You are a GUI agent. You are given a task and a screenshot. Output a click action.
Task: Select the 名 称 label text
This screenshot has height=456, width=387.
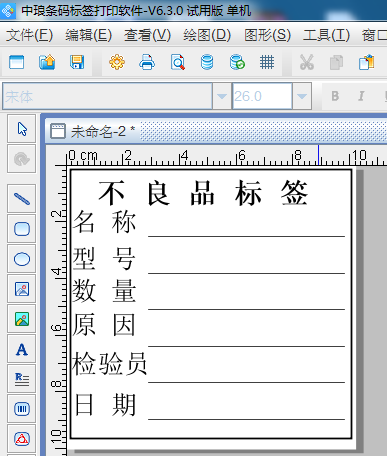click(x=104, y=222)
